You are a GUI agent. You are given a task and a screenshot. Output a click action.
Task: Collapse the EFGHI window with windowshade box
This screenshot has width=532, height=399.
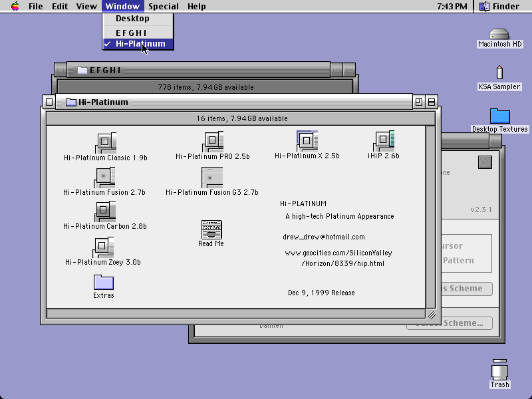(348, 70)
